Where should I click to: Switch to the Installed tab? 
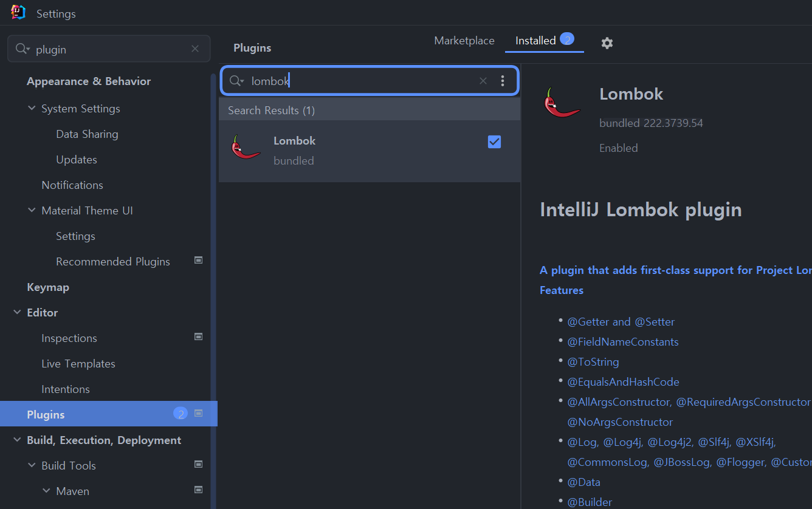(535, 41)
